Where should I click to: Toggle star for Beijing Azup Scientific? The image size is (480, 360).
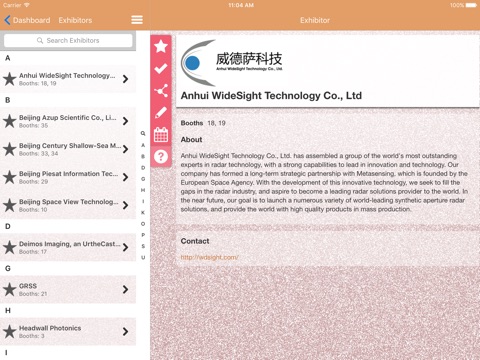click(10, 121)
